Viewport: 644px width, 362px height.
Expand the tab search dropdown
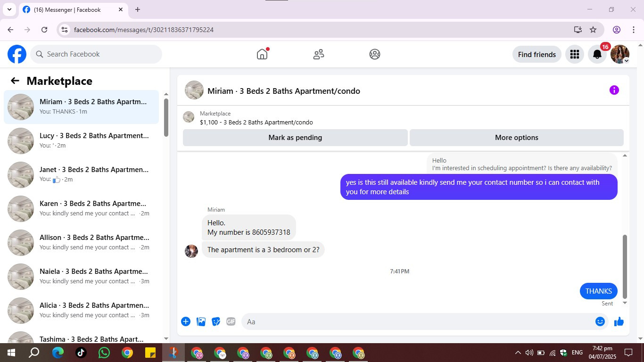click(9, 9)
